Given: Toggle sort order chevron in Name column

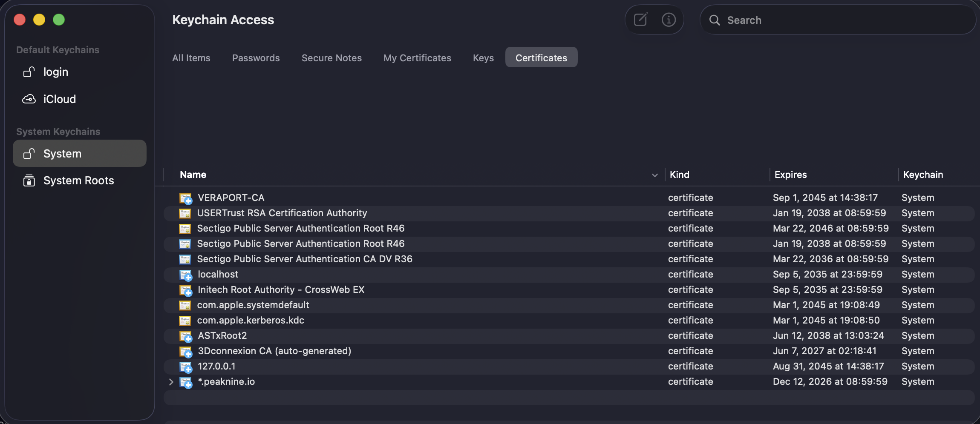Looking at the screenshot, I should [x=655, y=175].
